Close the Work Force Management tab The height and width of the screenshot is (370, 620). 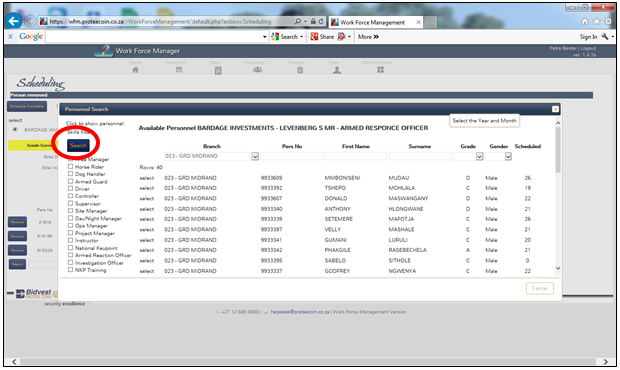click(x=418, y=22)
